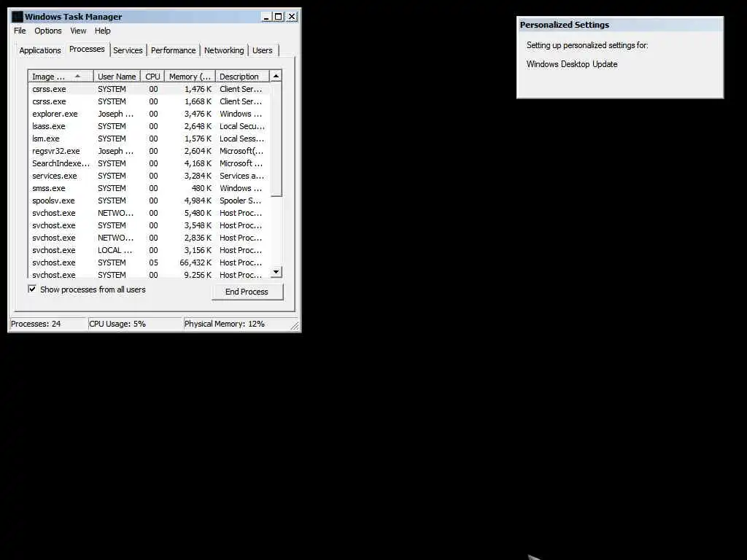This screenshot has height=560, width=747.
Task: Minimize the Windows Task Manager window
Action: [x=267, y=17]
